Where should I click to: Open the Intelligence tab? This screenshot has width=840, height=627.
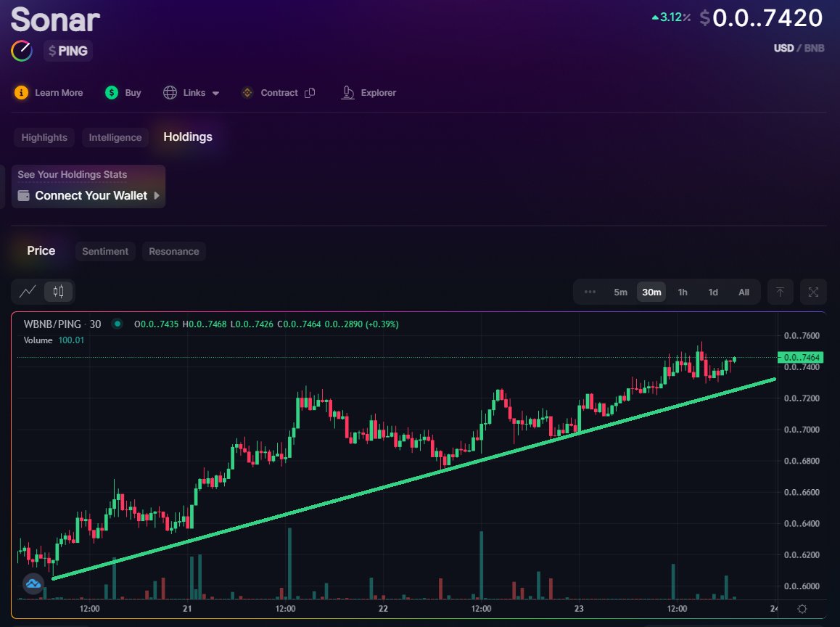pyautogui.click(x=115, y=138)
